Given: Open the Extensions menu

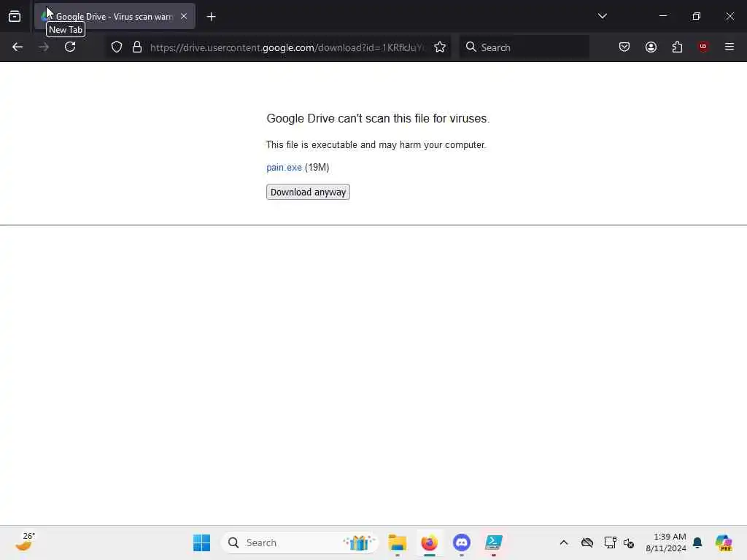Looking at the screenshot, I should click(x=677, y=47).
